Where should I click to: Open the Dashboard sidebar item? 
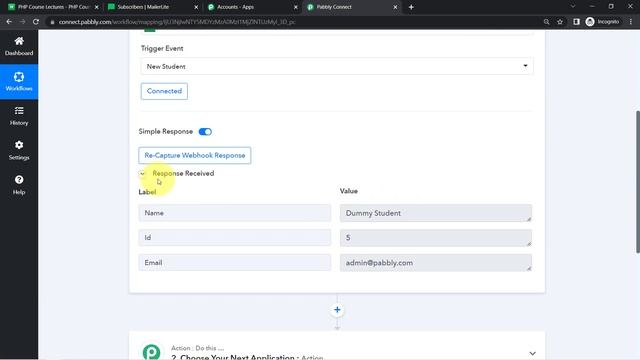19,46
